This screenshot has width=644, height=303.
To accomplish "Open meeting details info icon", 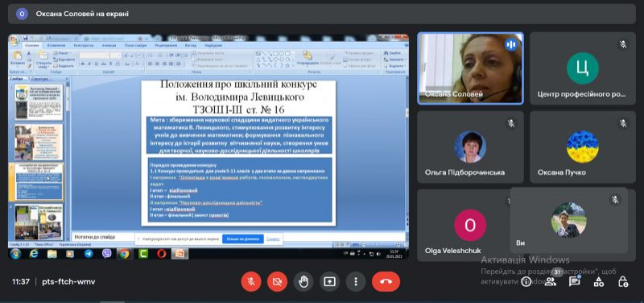I will pos(526,281).
